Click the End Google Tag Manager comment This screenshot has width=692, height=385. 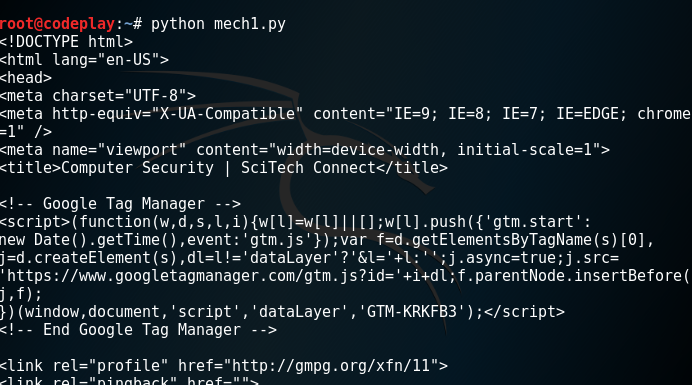[138, 330]
